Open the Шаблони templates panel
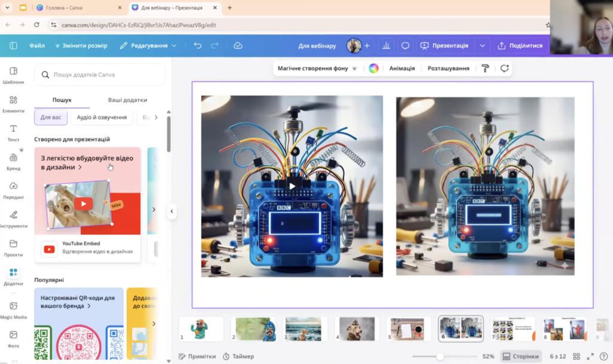Viewport: 613px width, 364px height. click(x=13, y=75)
